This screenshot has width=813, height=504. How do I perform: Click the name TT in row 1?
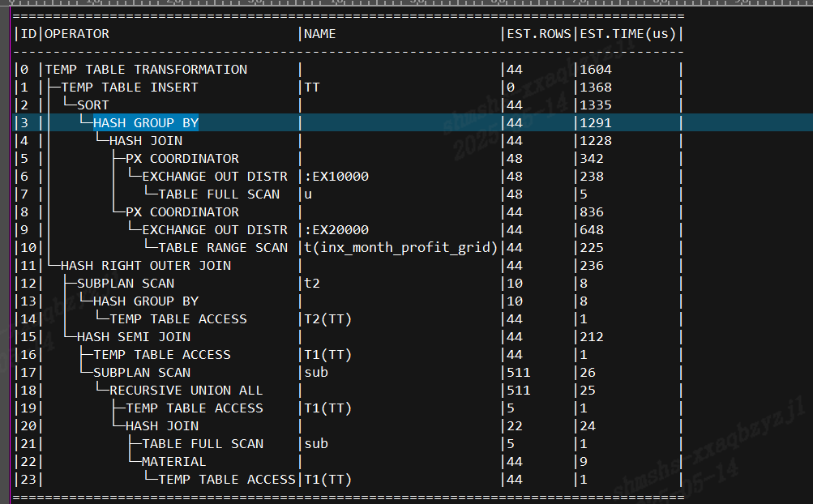(x=312, y=88)
